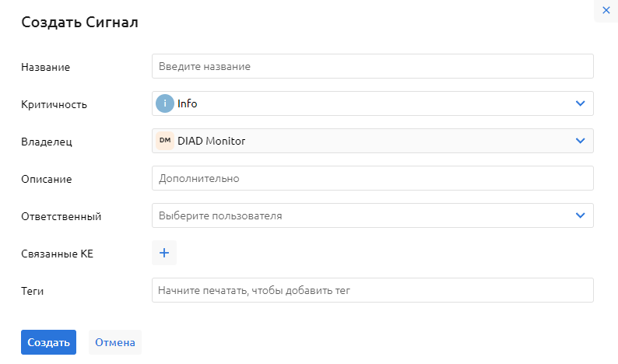Click the Связанные КЕ label

coord(57,254)
